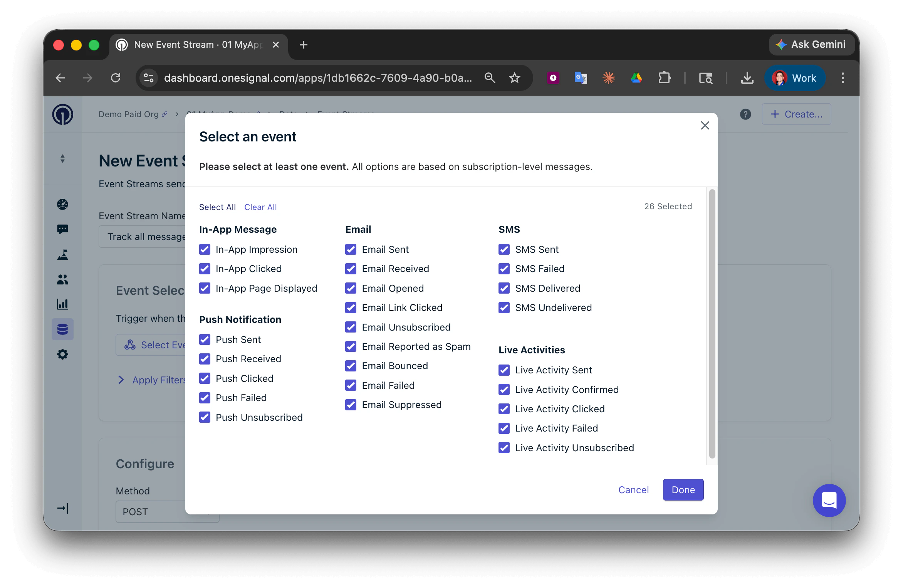
Task: Expand the collapsed sidebar arrow at bottom
Action: click(62, 508)
